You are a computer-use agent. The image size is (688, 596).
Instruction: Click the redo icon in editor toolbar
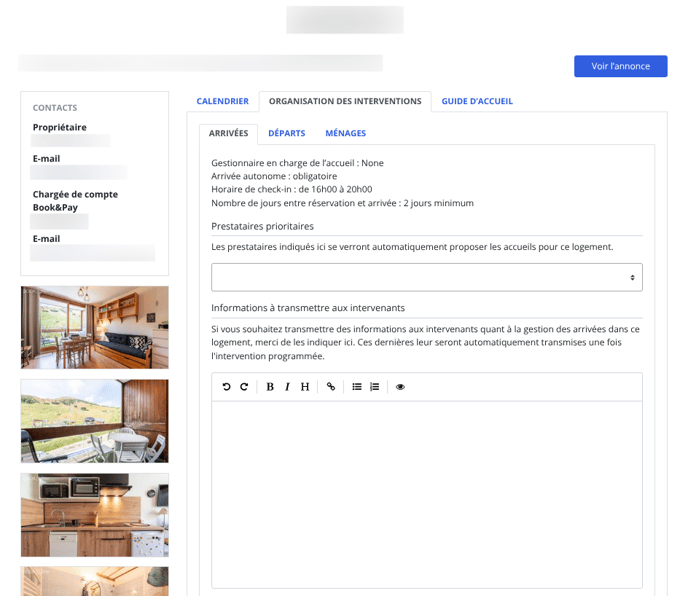(x=244, y=387)
